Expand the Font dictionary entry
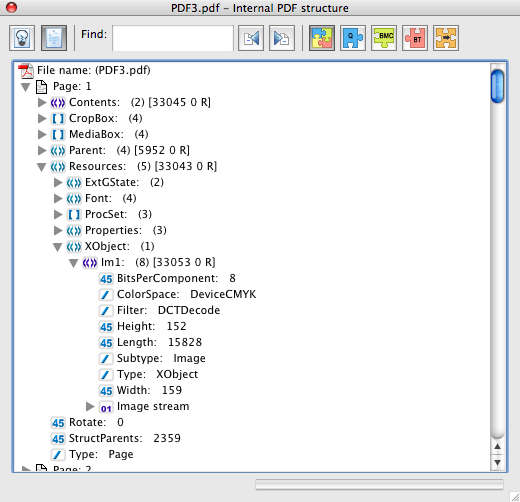The height and width of the screenshot is (502, 520). coord(58,198)
